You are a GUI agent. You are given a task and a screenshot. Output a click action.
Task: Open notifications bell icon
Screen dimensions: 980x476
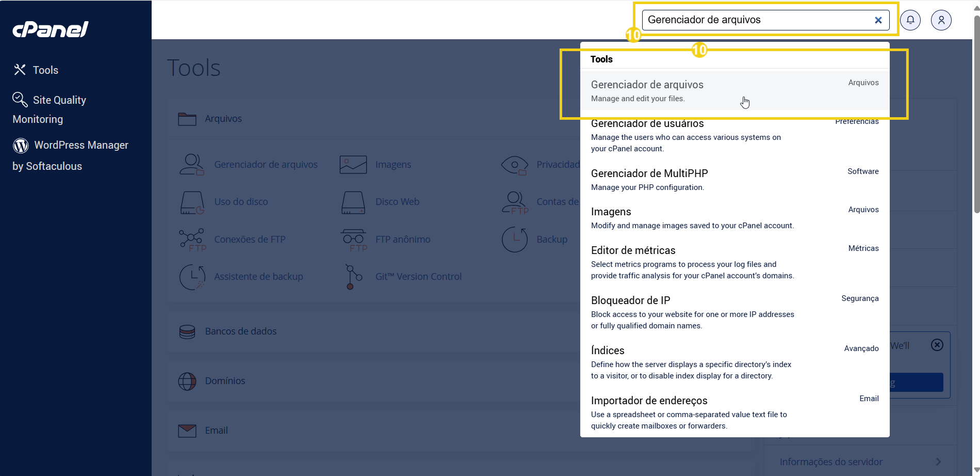coord(910,20)
